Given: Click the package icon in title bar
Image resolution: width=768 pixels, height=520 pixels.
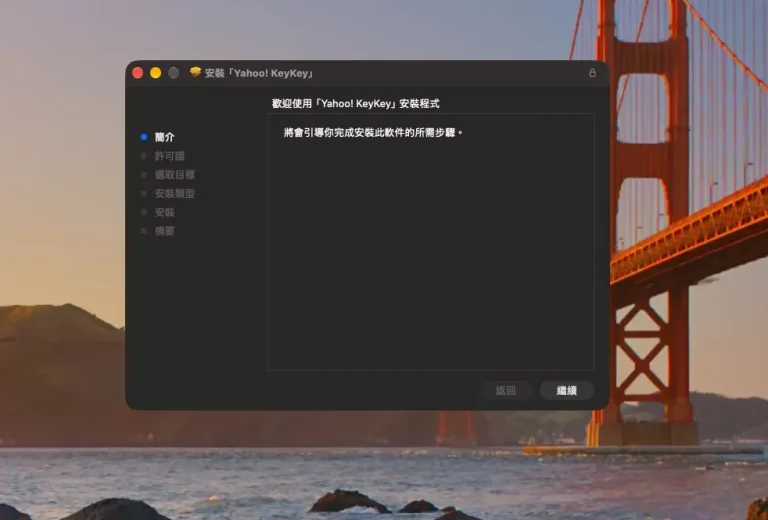Looking at the screenshot, I should (x=195, y=72).
